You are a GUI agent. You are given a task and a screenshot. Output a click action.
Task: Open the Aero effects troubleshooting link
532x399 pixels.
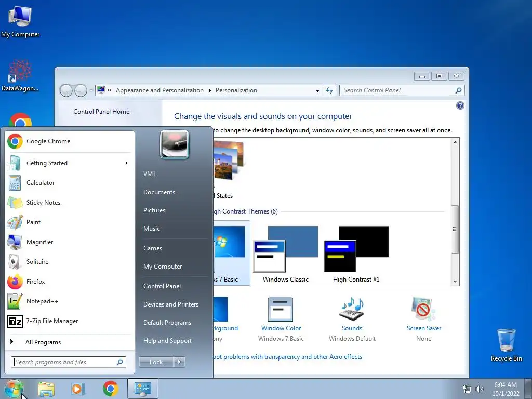tap(287, 357)
